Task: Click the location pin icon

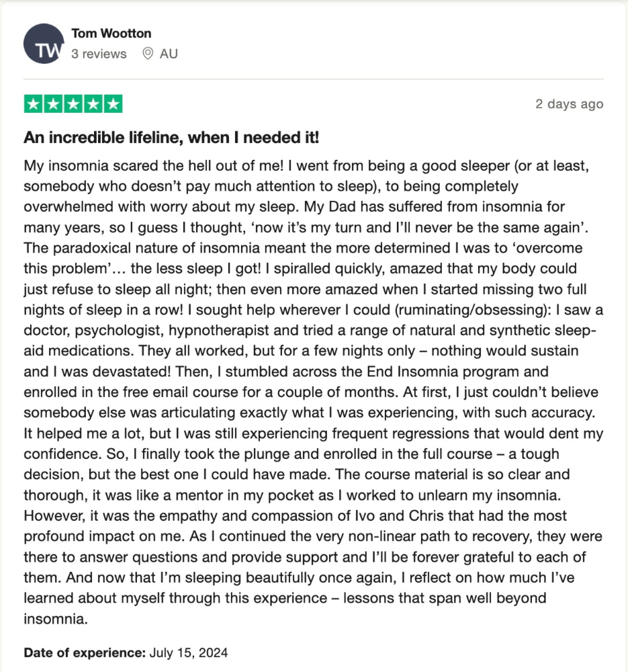Action: (x=148, y=54)
